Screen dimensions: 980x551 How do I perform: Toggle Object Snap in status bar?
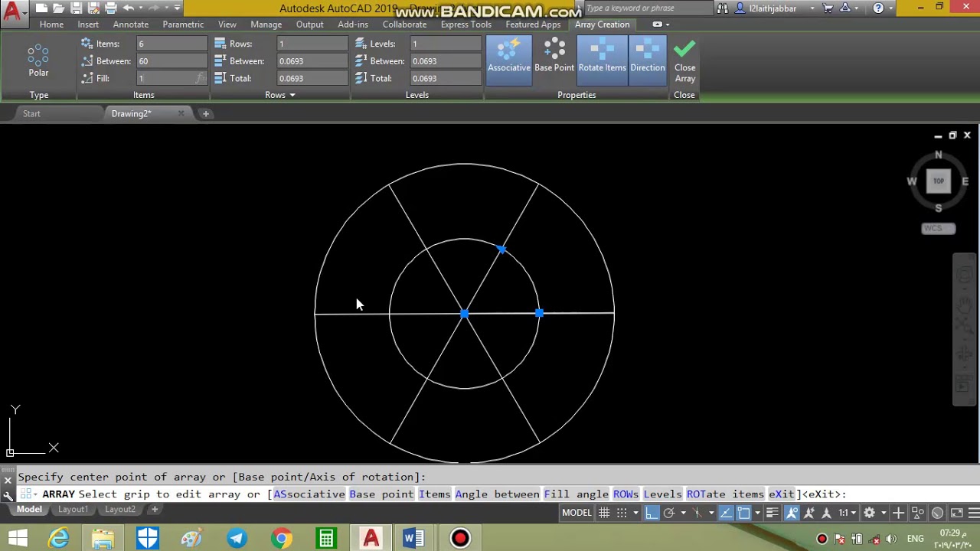tap(743, 513)
